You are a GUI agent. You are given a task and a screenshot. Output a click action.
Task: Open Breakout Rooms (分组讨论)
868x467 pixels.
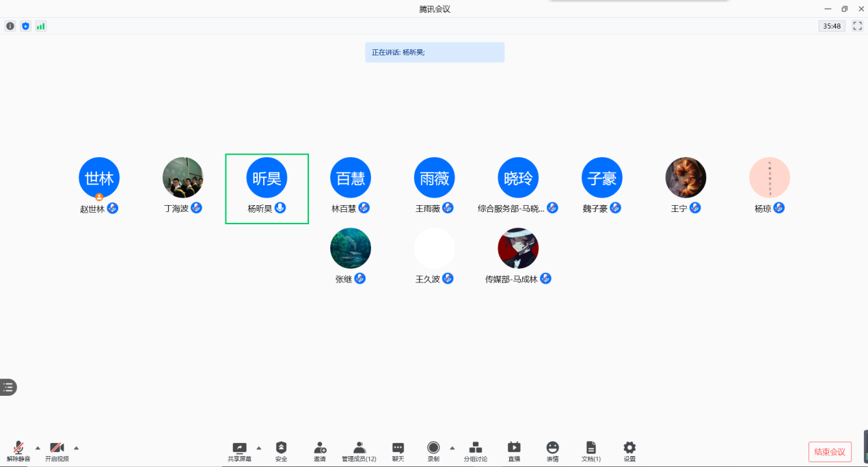pos(475,448)
